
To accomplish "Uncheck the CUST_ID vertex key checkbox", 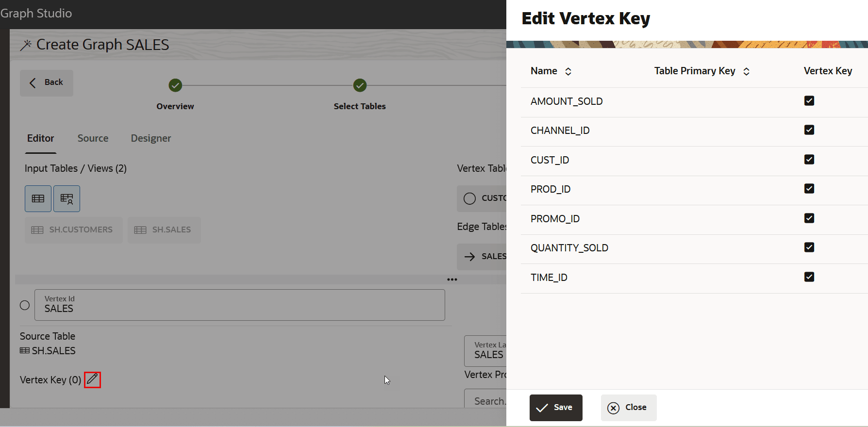I will point(809,160).
